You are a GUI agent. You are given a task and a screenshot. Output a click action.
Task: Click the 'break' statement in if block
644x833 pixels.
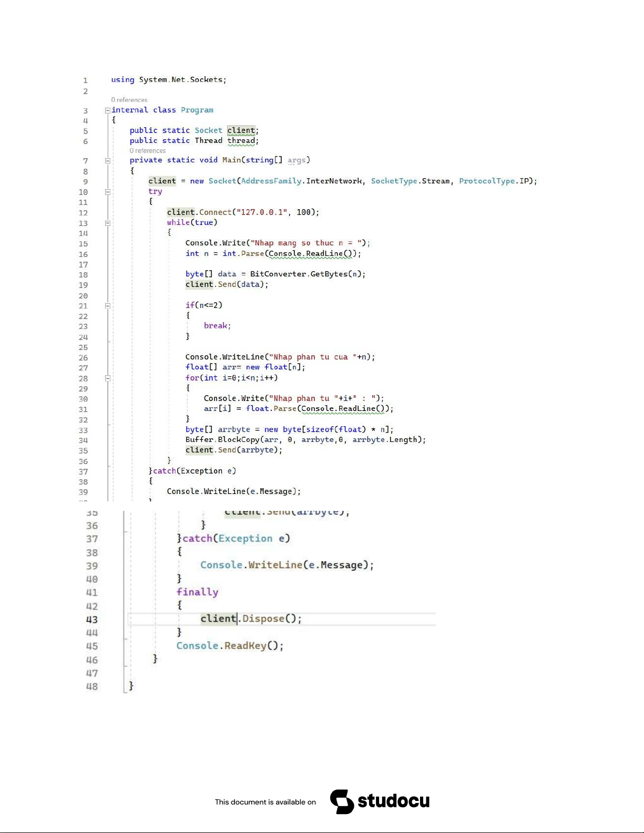216,326
